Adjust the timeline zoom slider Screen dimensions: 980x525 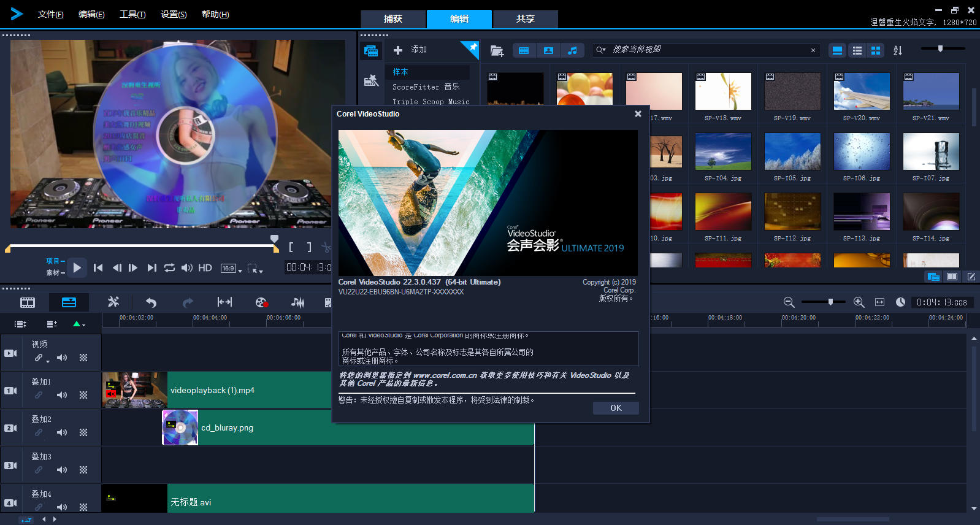[x=830, y=302]
